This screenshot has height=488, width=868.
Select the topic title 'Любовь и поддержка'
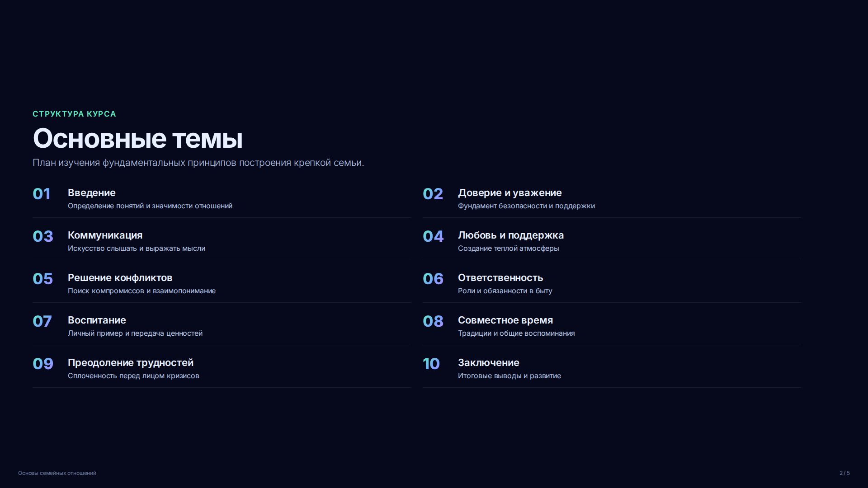pos(511,235)
